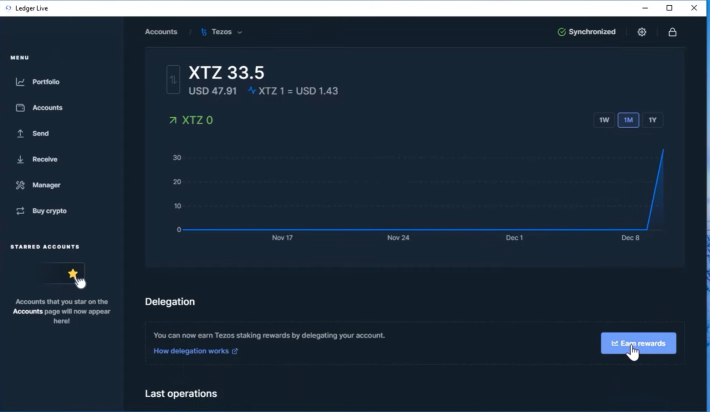Click the Synchronized status label

(592, 32)
